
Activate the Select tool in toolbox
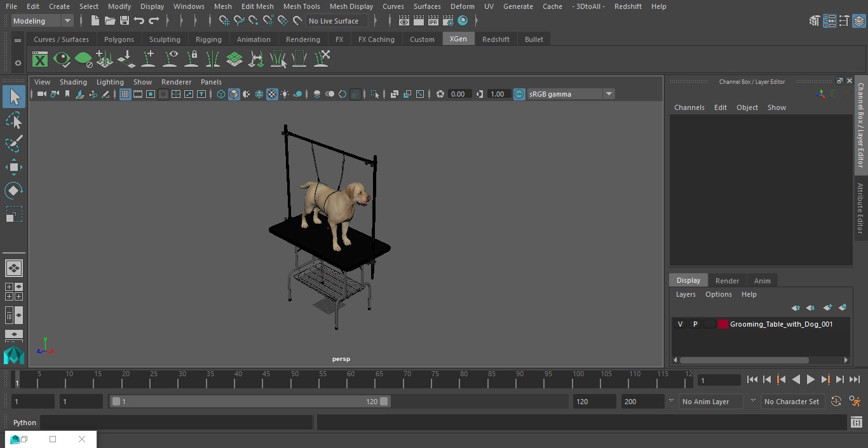click(14, 97)
